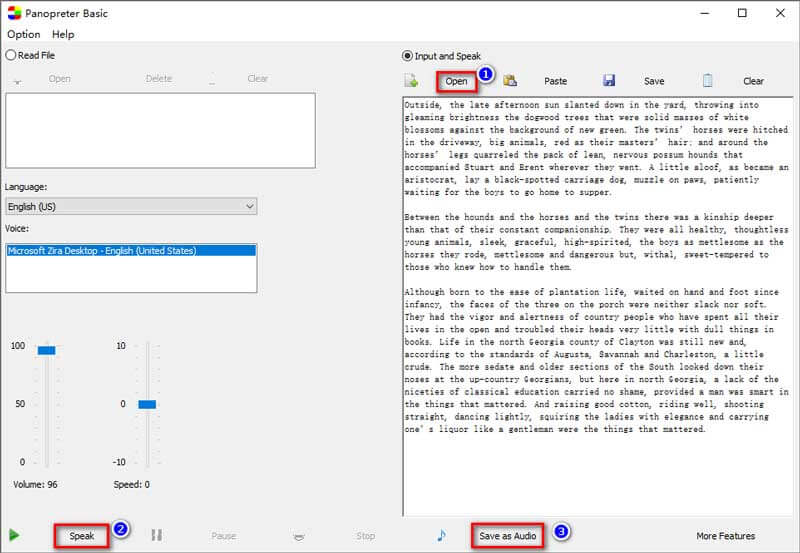Click the stop icon beside Stop
This screenshot has height=553, width=800.
pos(299,536)
